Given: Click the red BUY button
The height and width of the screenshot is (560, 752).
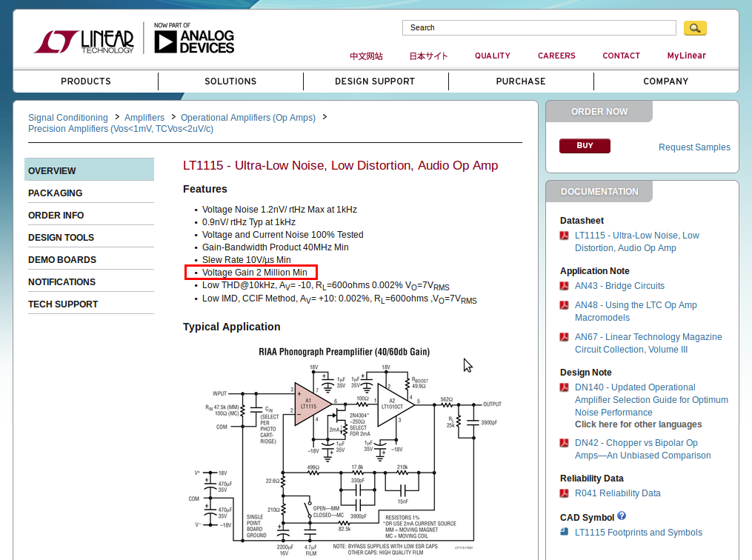Looking at the screenshot, I should (x=585, y=146).
